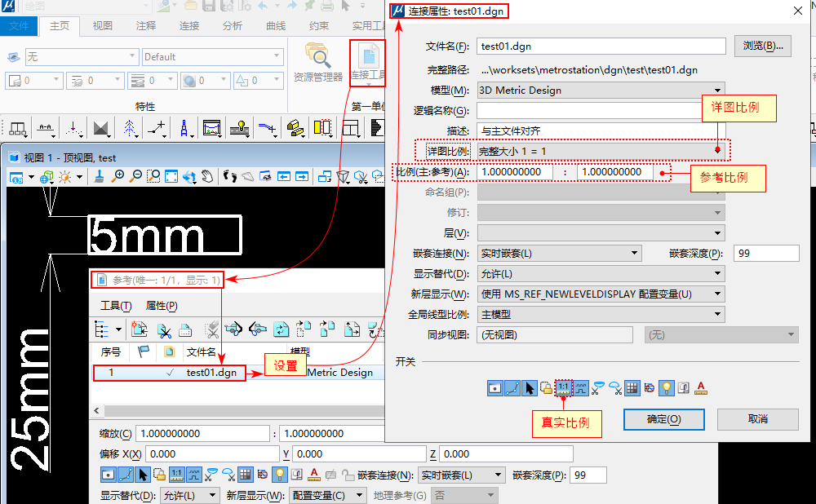Open the Attach Tools (连接工具) button
Image resolution: width=816 pixels, height=504 pixels.
(368, 64)
